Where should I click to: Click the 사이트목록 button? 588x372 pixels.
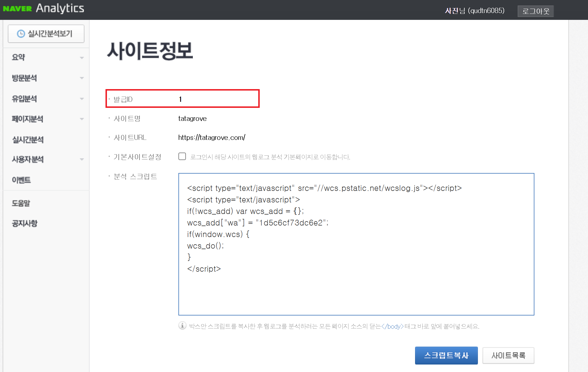(508, 356)
